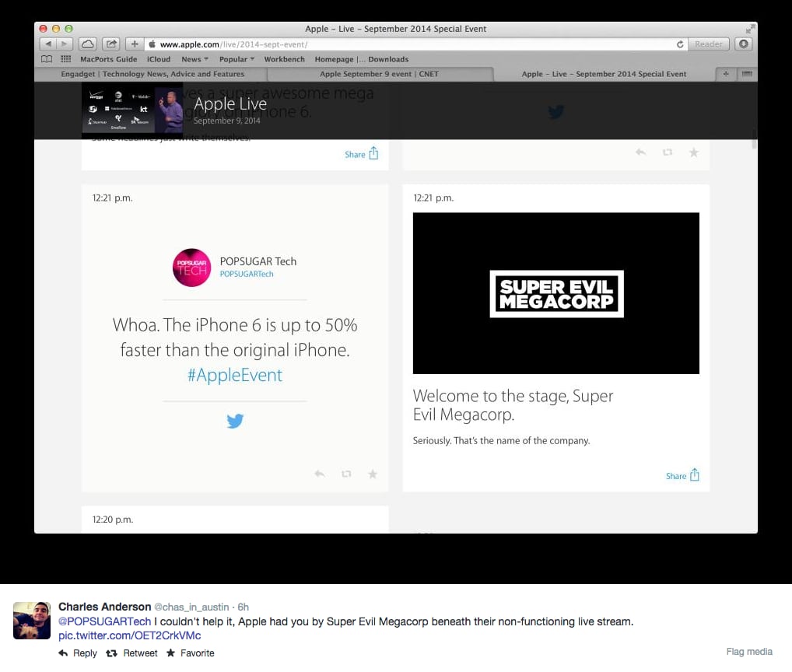Image resolution: width=792 pixels, height=672 pixels.
Task: Open the show all tabs button
Action: tap(747, 74)
